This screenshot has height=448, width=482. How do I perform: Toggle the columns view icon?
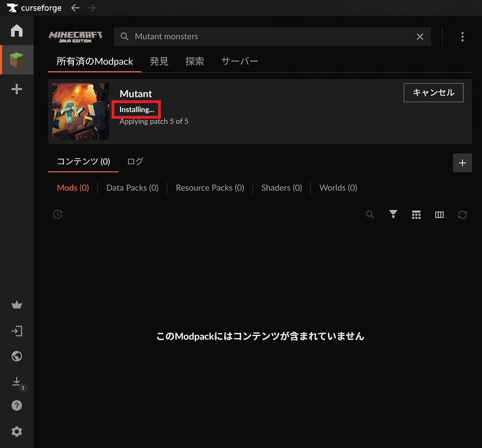(x=439, y=214)
